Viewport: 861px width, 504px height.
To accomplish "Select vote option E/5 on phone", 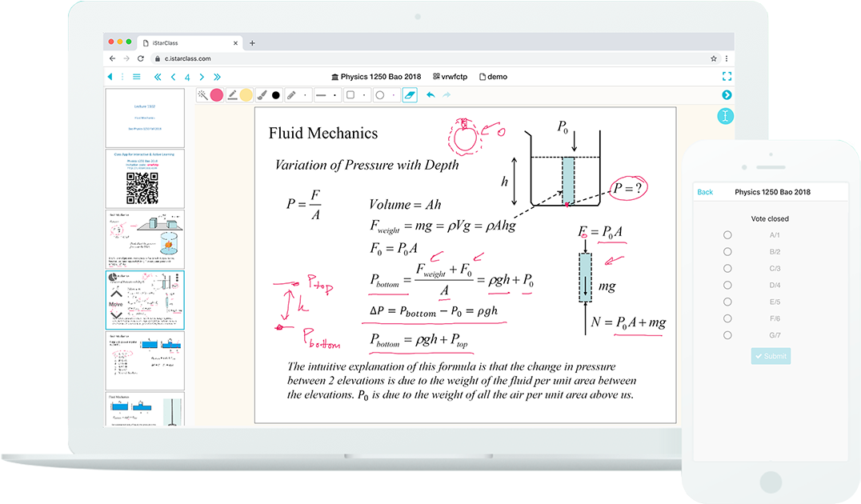I will pyautogui.click(x=727, y=302).
